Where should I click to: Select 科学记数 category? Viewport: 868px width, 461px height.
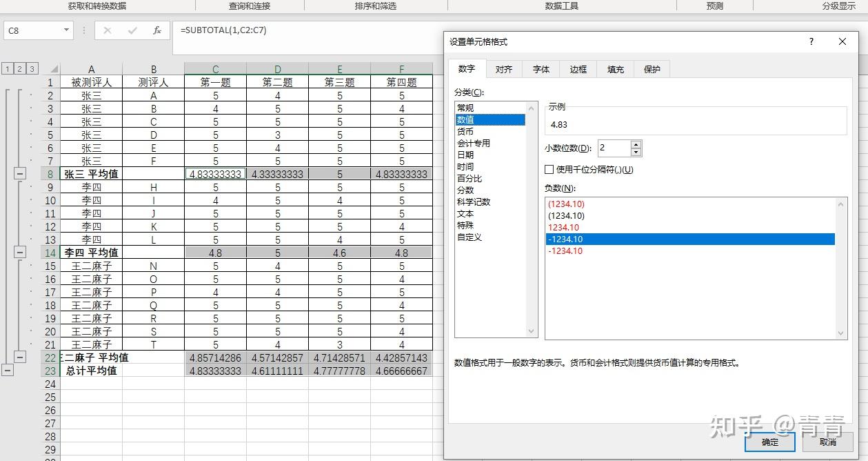tap(490, 202)
